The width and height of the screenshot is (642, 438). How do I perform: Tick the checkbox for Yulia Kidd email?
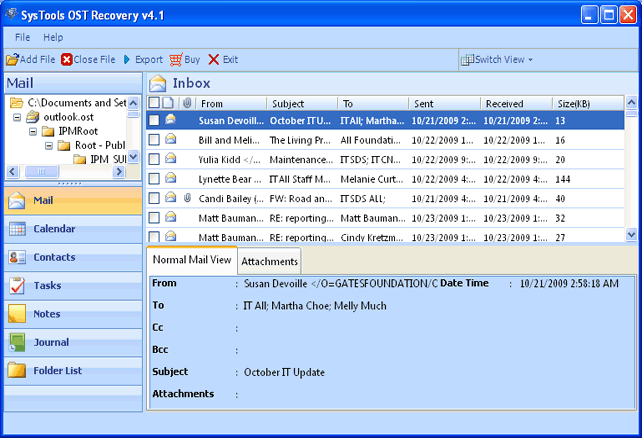(154, 159)
